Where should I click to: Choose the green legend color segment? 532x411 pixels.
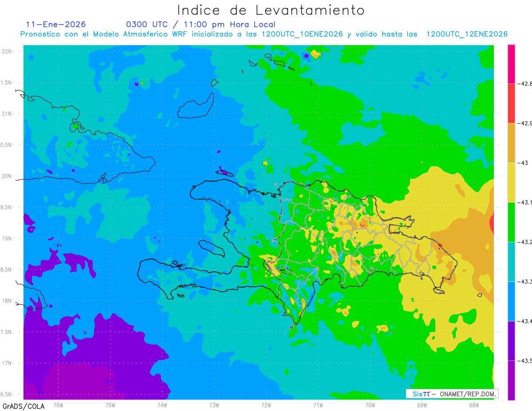pos(511,222)
